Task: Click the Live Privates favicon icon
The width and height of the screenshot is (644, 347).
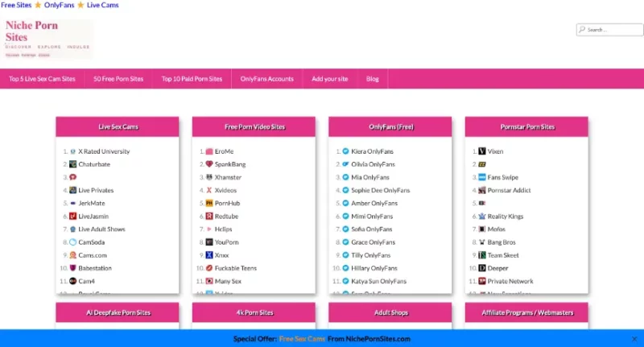Action: tap(72, 190)
